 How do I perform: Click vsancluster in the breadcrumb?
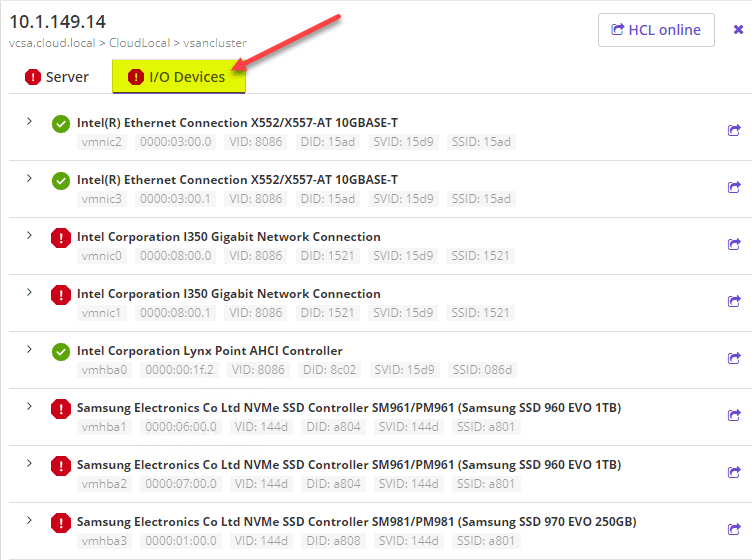[215, 43]
